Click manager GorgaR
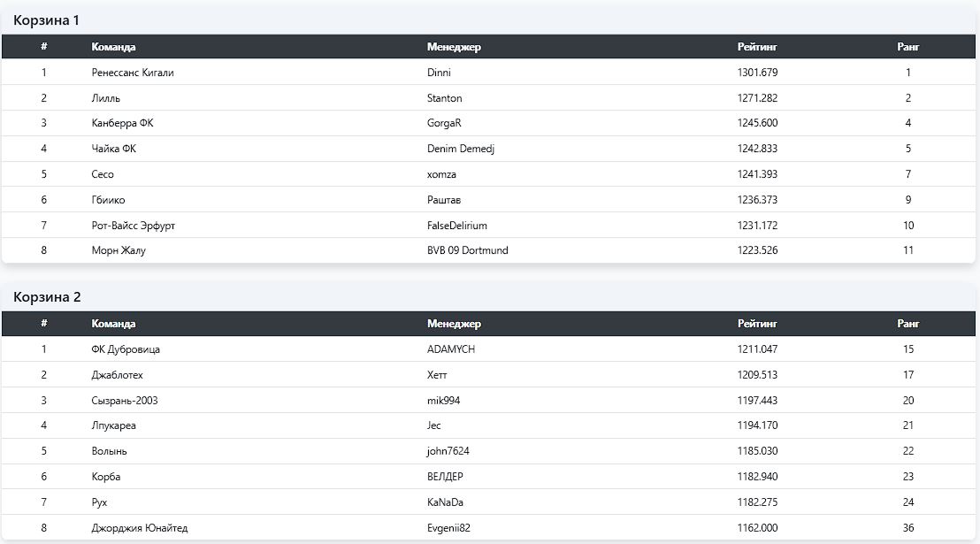This screenshot has height=544, width=980. coord(444,123)
